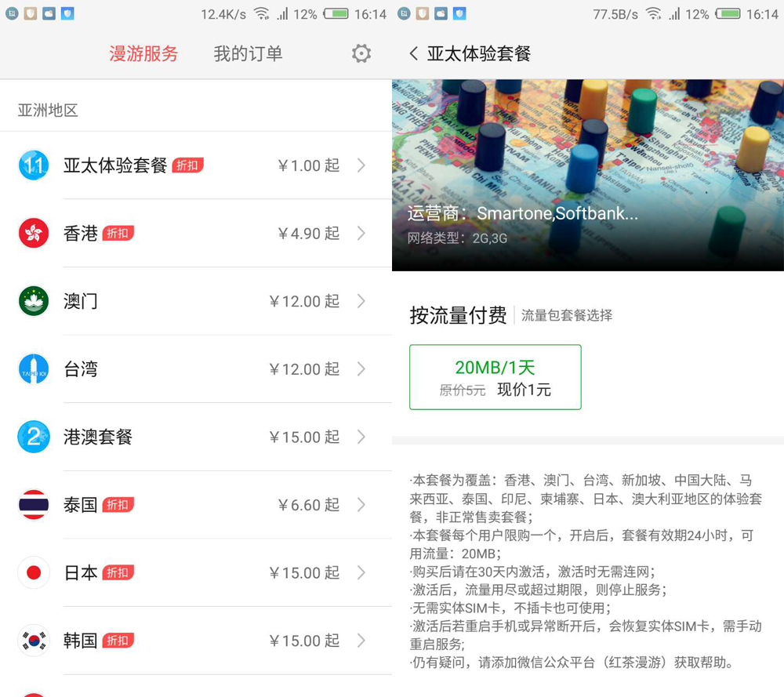Tap the 流量包套餐选择 label
Viewport: 784px width, 697px height.
pos(567,315)
